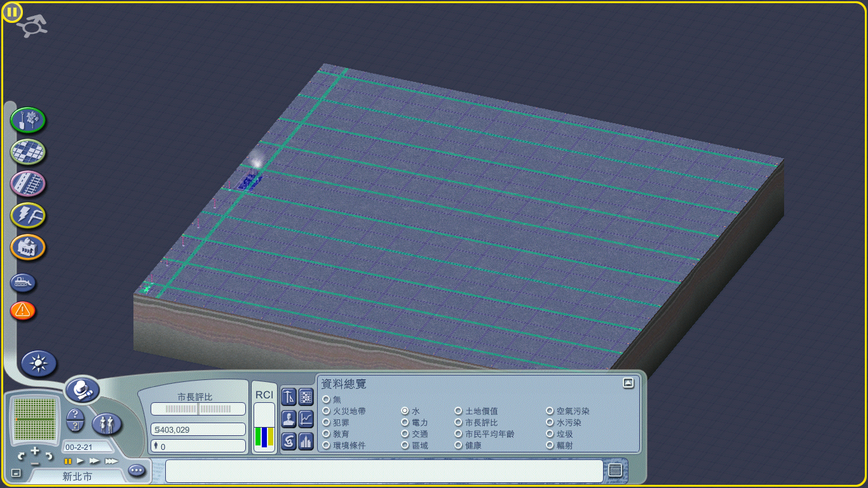Open the budget panel Simoleon icon

tap(288, 441)
